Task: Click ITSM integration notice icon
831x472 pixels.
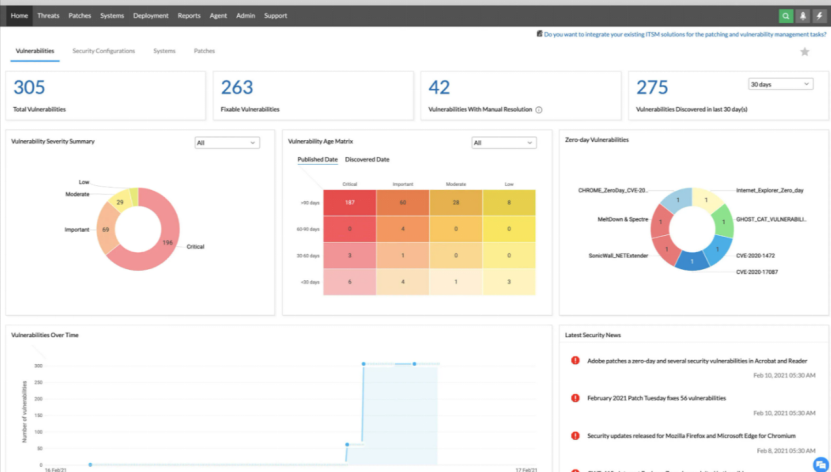Action: (540, 34)
